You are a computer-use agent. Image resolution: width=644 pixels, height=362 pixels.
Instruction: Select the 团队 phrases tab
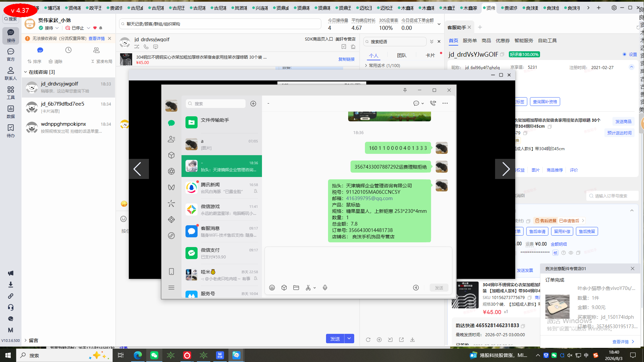(x=401, y=55)
